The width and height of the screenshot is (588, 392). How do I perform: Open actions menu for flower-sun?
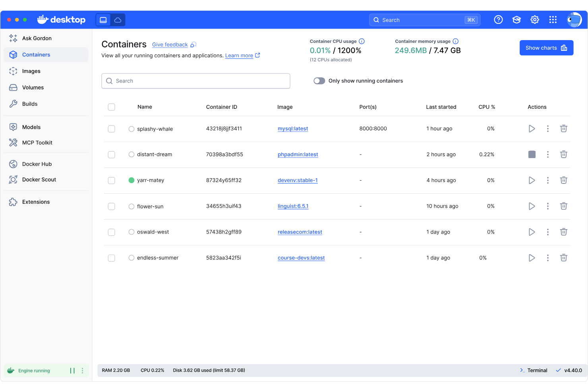coord(548,206)
